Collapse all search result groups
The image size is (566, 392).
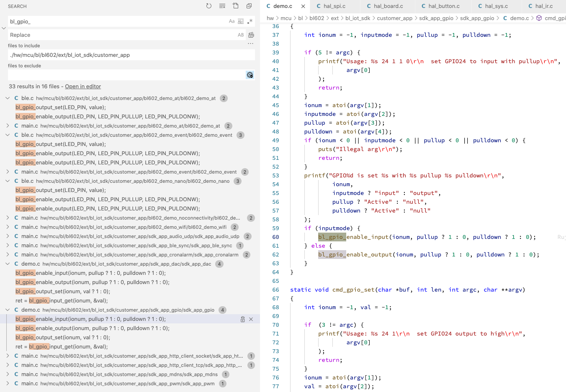[x=249, y=6]
